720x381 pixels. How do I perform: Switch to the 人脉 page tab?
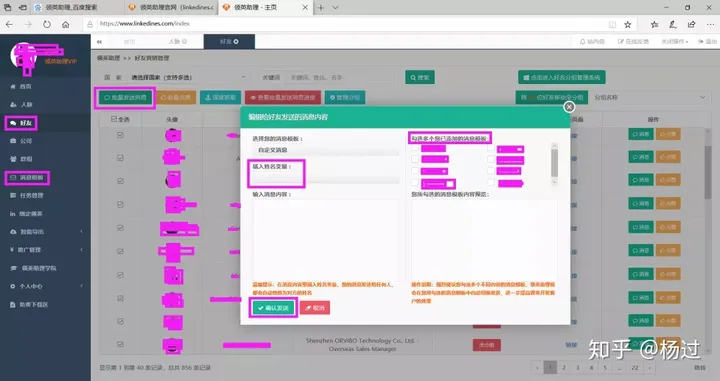(x=177, y=41)
